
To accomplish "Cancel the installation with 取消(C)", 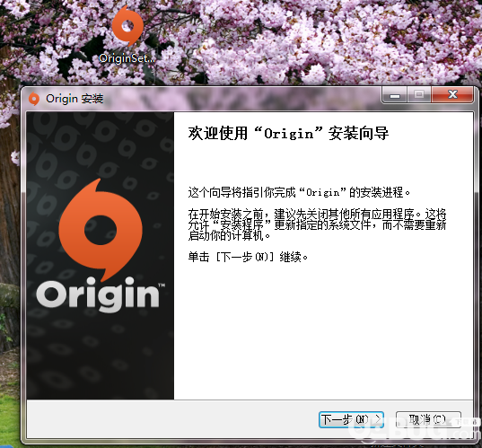I will (x=428, y=419).
